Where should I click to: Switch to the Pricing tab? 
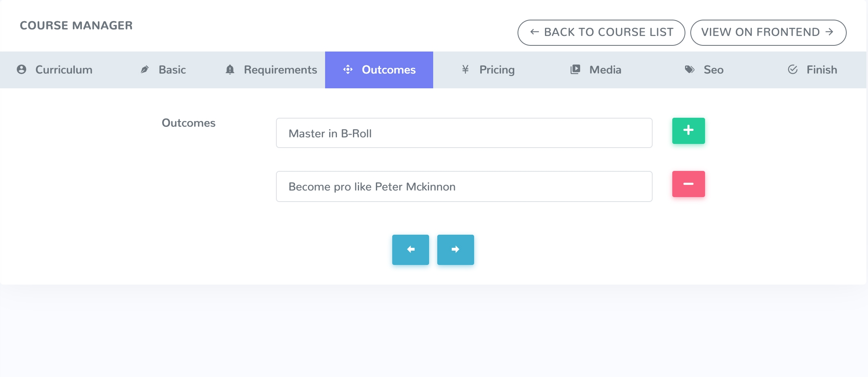coord(497,70)
